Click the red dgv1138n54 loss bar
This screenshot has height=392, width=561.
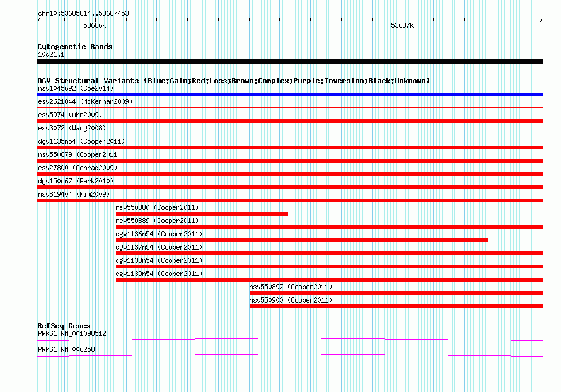coord(330,267)
